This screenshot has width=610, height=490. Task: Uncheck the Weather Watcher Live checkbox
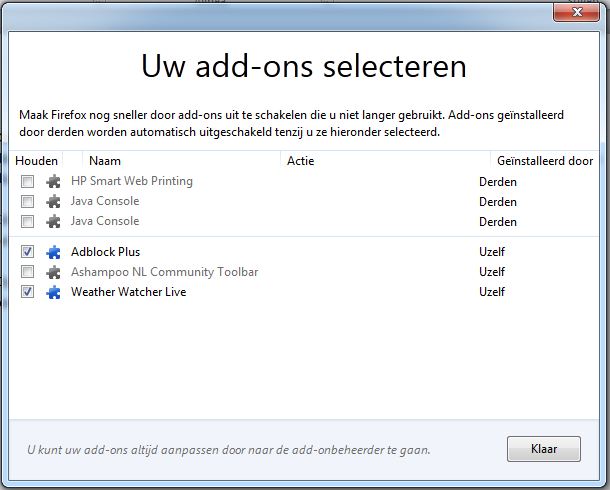(x=27, y=292)
